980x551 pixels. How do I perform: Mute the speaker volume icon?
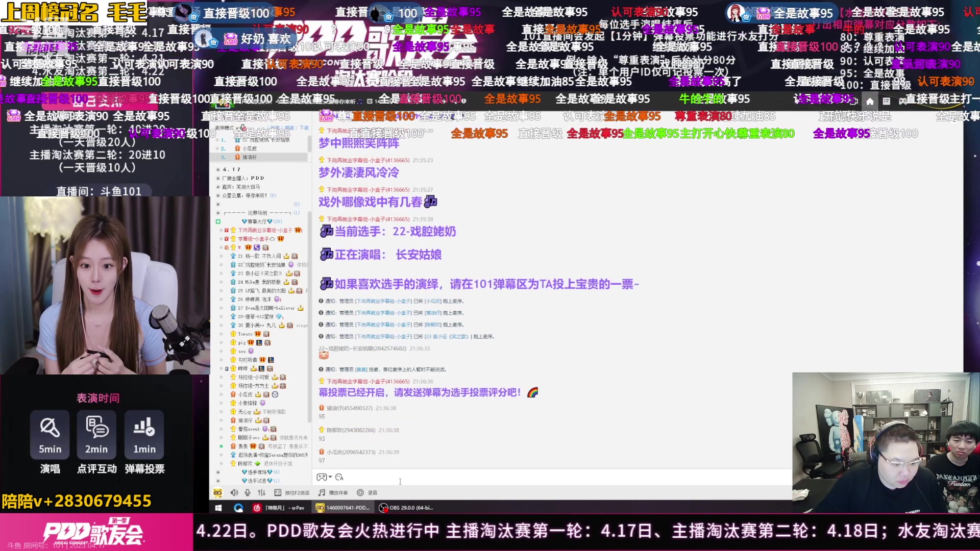234,493
